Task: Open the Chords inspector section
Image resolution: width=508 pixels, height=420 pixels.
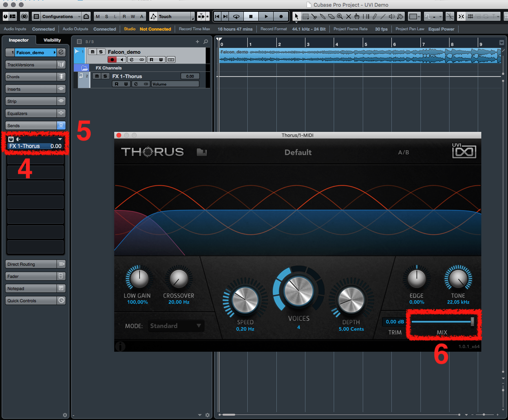Action: [x=31, y=77]
